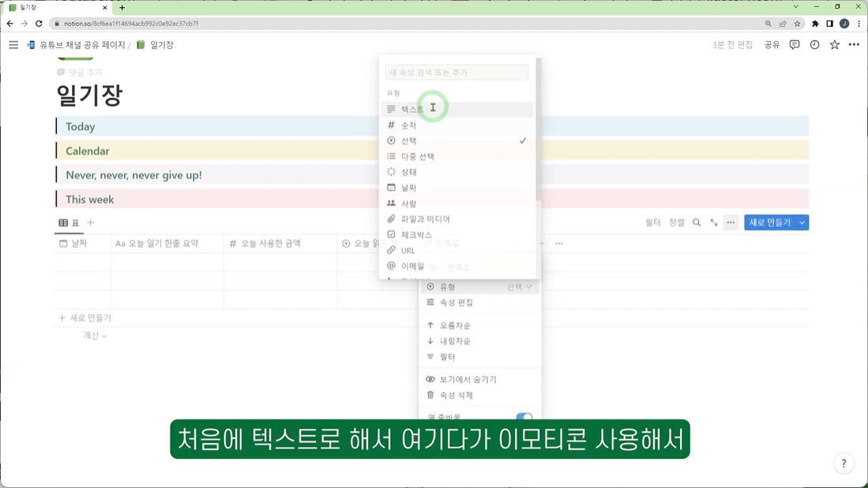This screenshot has width=868, height=488.
Task: Expand the 새로 만들기 dropdown arrow
Action: click(802, 223)
